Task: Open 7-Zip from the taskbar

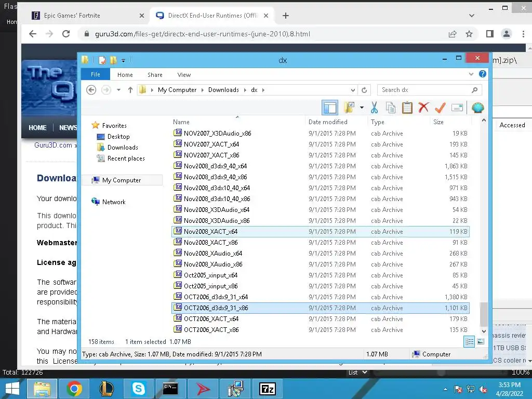Action: [x=268, y=389]
